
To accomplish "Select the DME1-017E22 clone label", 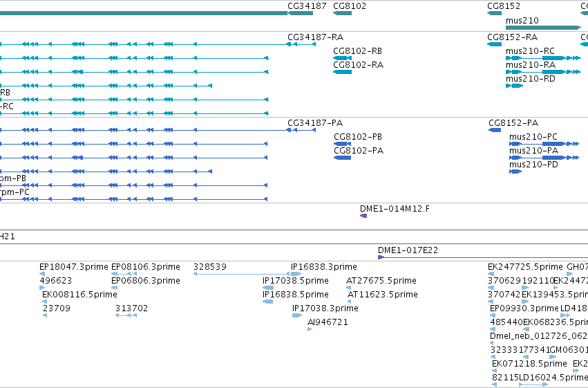I will 408,250.
